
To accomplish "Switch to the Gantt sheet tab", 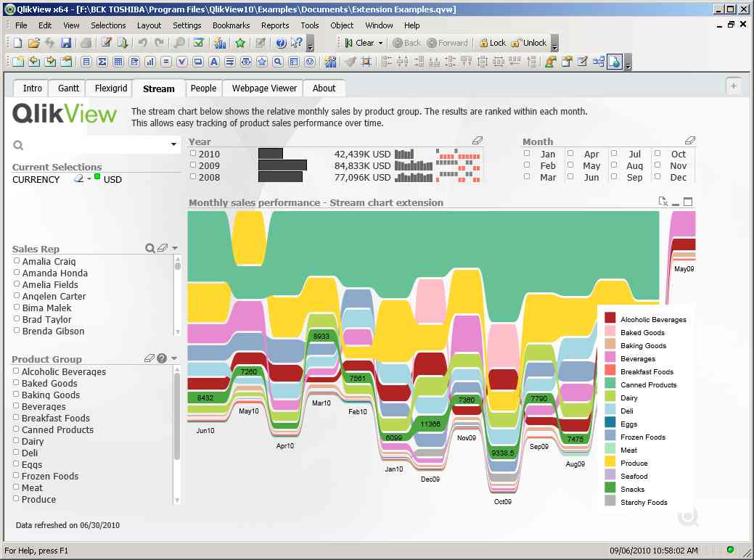I will pyautogui.click(x=69, y=88).
